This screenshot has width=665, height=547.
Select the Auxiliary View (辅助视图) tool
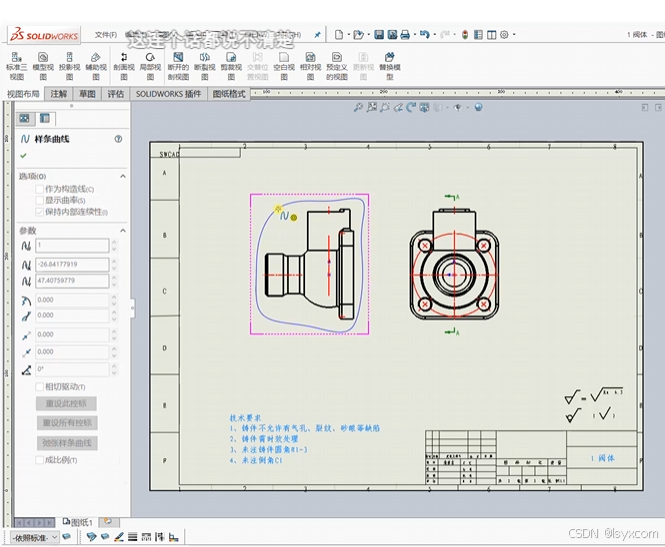pos(96,66)
